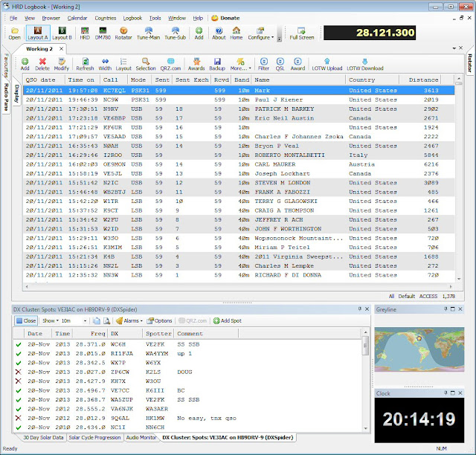The height and width of the screenshot is (455, 476).
Task: Select the ZP6CW DX spot row
Action: point(188,372)
